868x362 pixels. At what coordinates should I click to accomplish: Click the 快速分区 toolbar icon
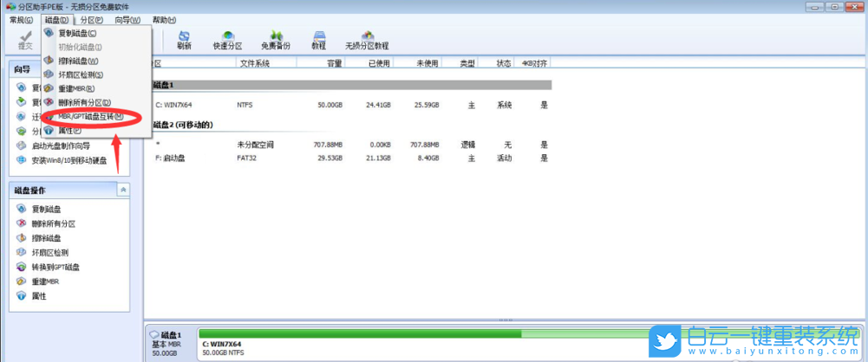coord(228,39)
